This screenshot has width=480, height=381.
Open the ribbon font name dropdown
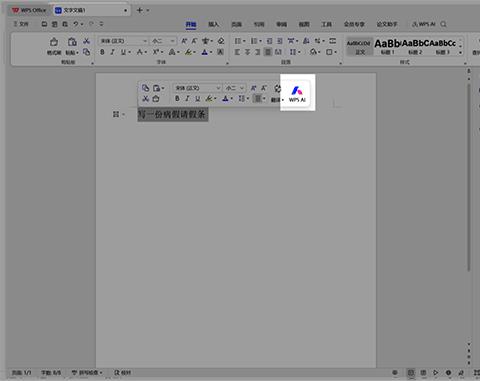tap(123, 41)
